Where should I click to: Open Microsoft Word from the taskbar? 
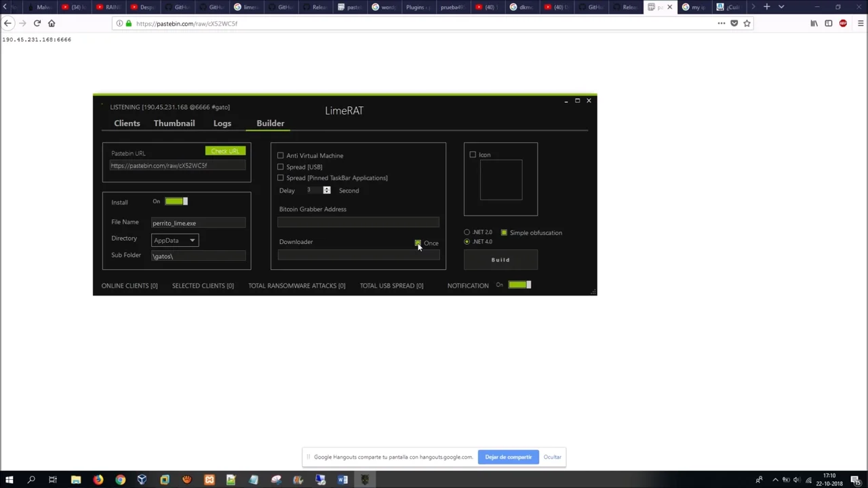pos(342,480)
